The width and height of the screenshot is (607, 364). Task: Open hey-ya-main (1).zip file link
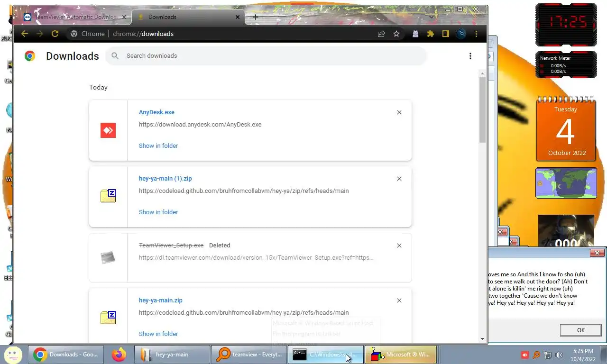166,179
